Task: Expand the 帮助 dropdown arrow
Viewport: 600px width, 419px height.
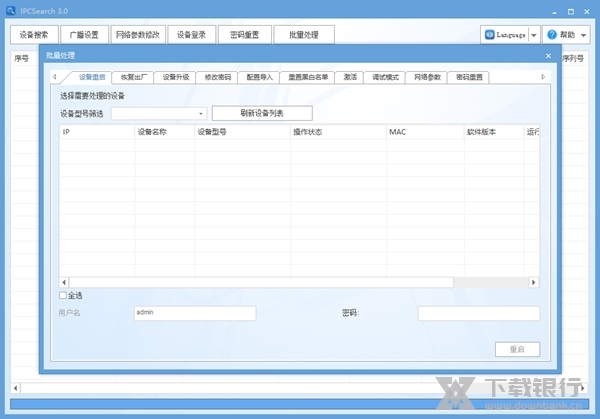Action: pyautogui.click(x=584, y=35)
